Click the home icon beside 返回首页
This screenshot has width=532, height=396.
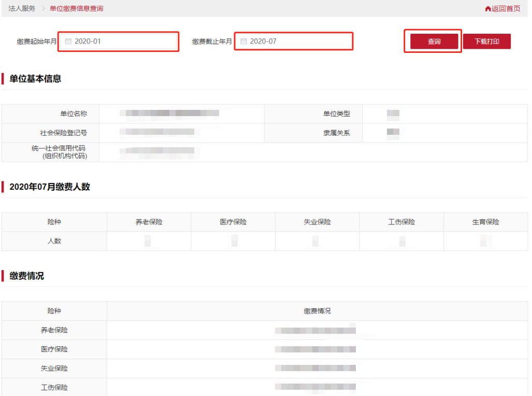pyautogui.click(x=487, y=9)
